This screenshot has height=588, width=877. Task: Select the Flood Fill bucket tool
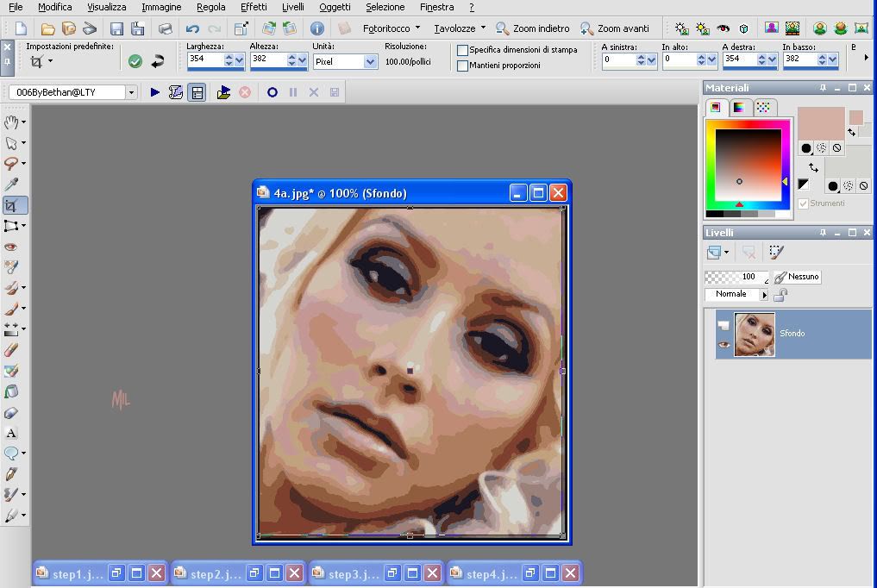tap(10, 391)
